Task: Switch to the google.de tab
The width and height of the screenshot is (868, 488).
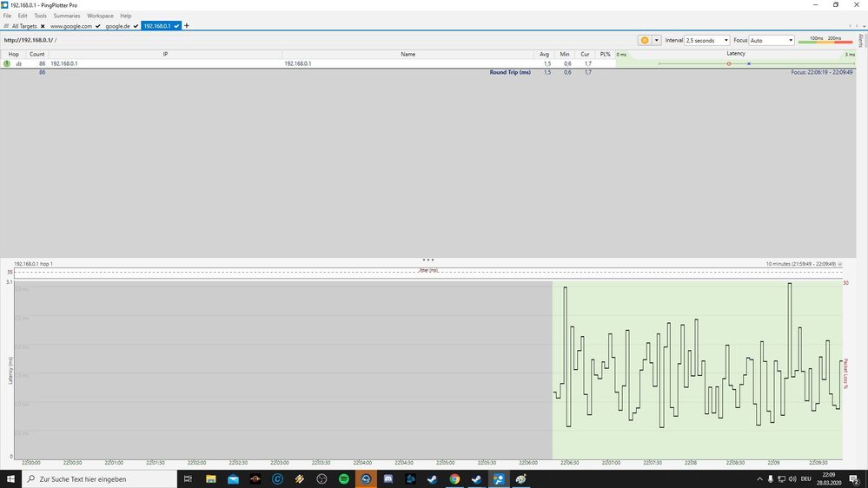Action: (117, 26)
